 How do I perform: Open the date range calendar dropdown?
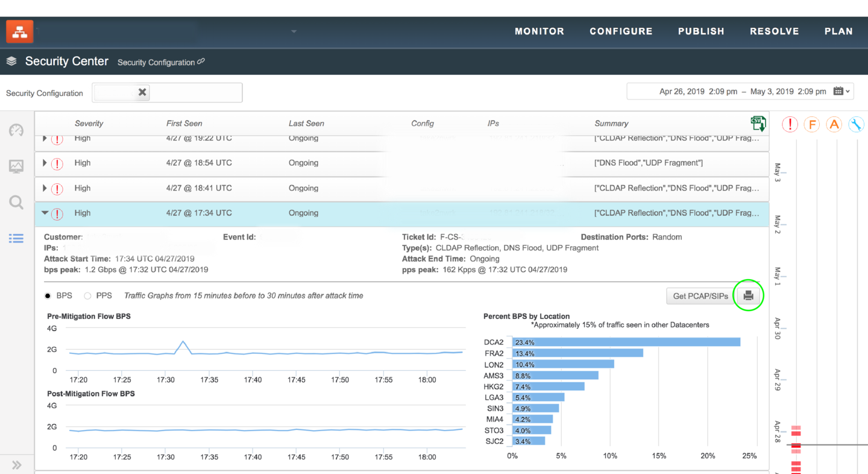(x=841, y=92)
